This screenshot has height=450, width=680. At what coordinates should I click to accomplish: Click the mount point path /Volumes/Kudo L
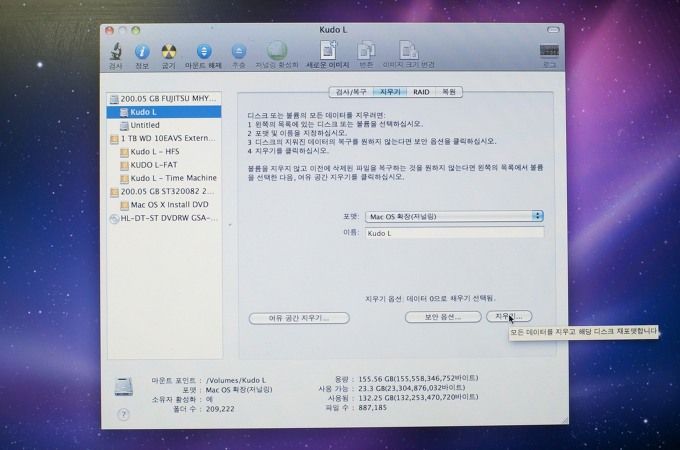(x=236, y=380)
